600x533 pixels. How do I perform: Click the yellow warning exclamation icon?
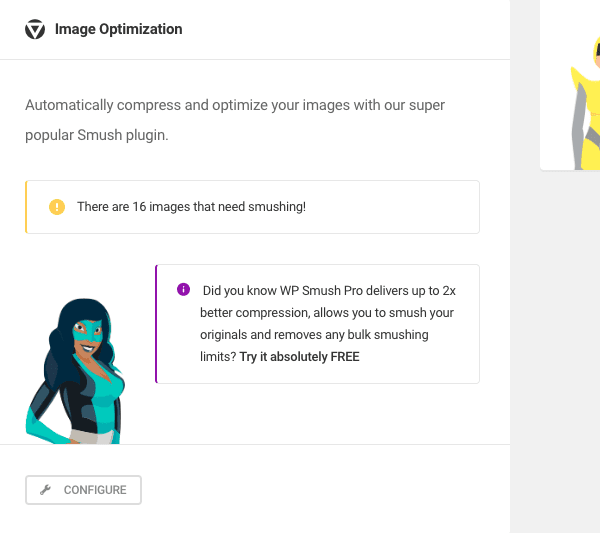coord(57,207)
